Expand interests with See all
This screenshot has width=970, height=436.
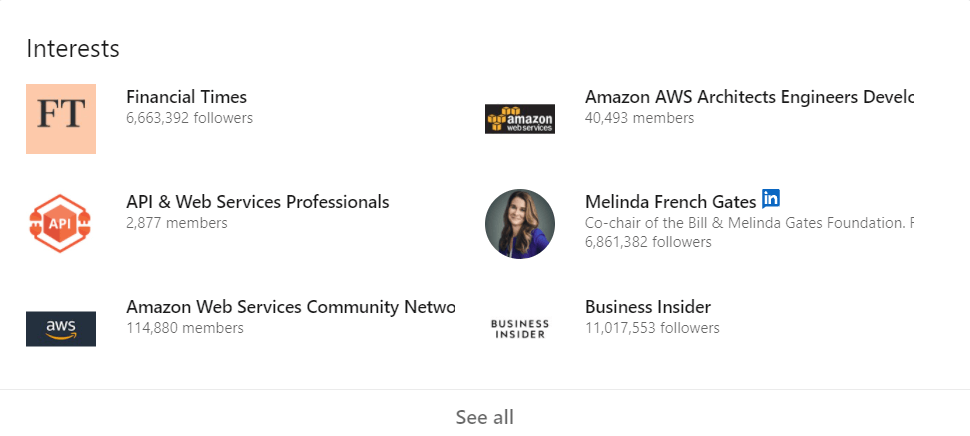(484, 417)
